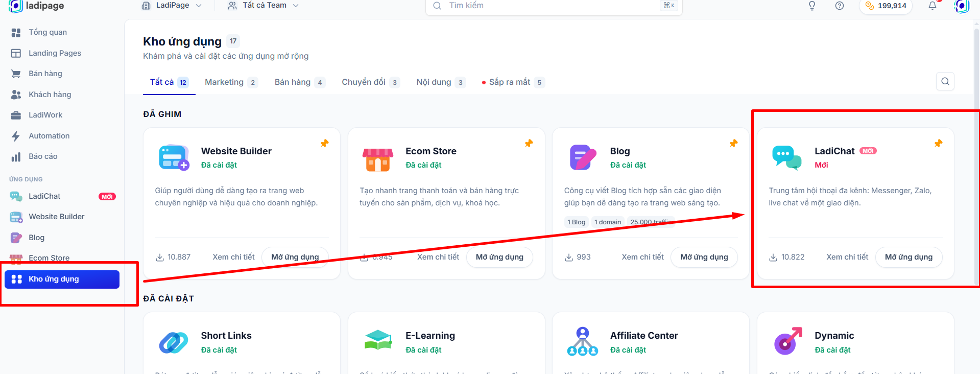This screenshot has width=980, height=374.
Task: Click Mở ứng dụng on Blog card
Action: click(x=704, y=257)
